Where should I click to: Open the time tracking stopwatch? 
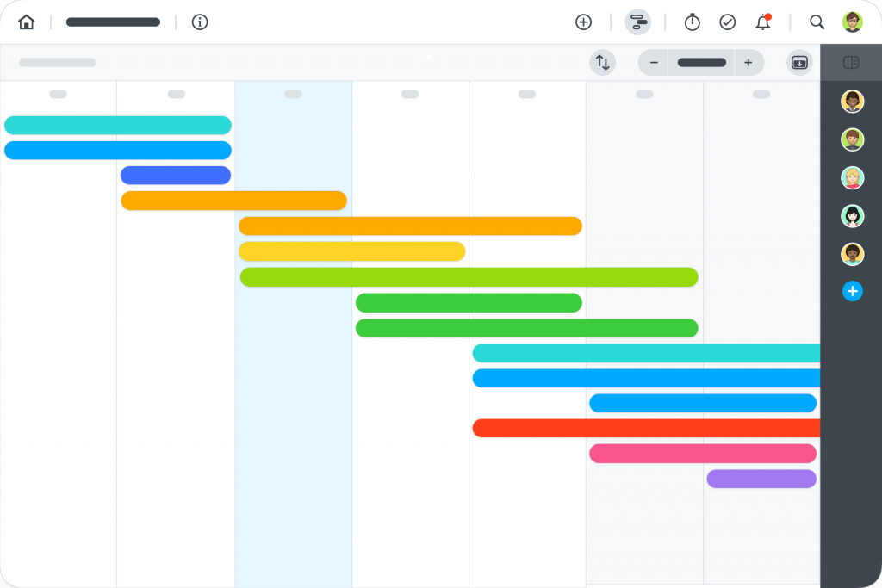pyautogui.click(x=692, y=22)
